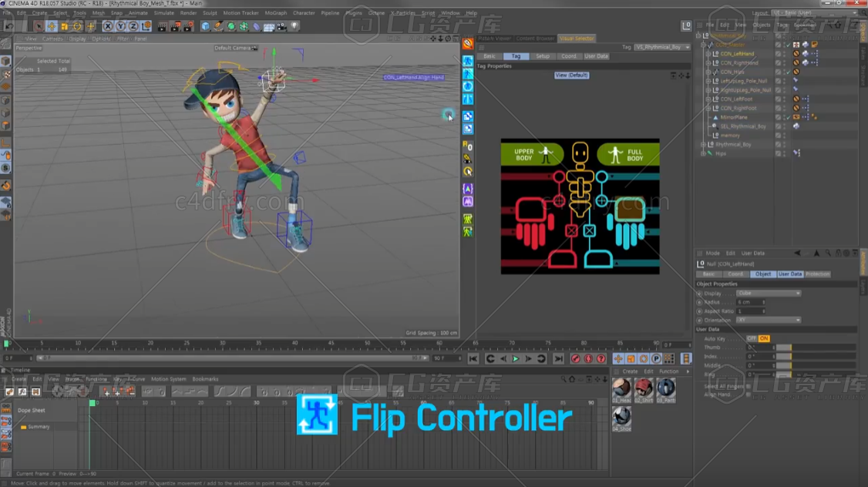Viewport: 868px width, 487px height.
Task: Switch to the Visual Selector tab
Action: [x=577, y=39]
